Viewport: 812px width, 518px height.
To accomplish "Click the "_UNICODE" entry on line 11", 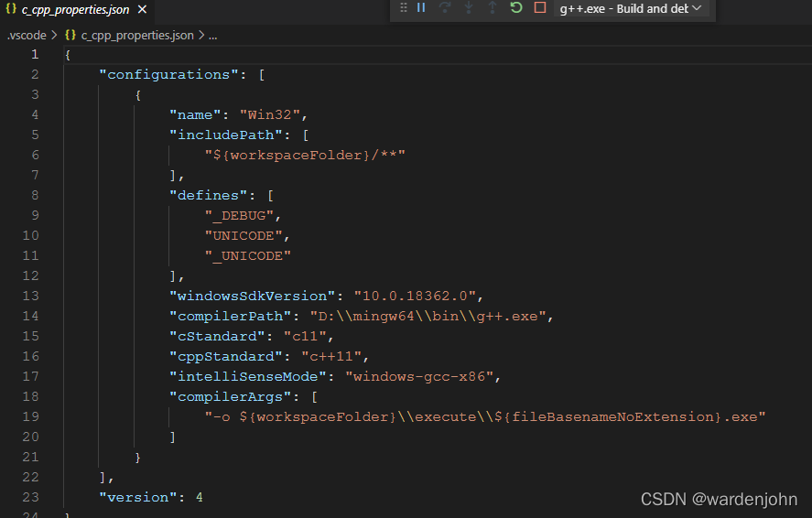I will 247,256.
